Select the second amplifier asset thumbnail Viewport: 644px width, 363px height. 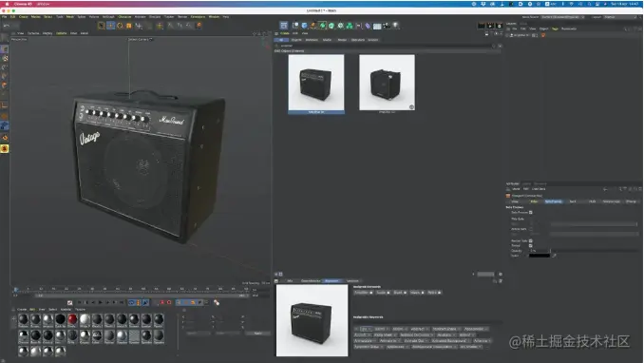click(387, 83)
